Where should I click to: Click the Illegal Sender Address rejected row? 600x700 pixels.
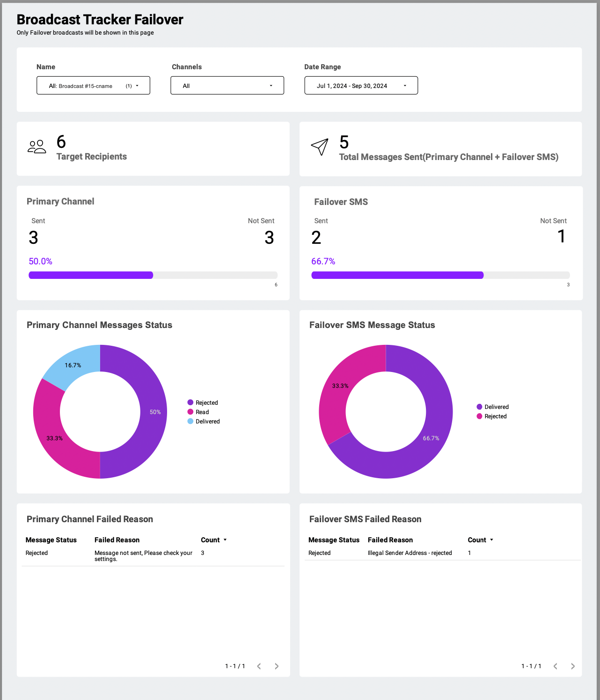pos(442,553)
